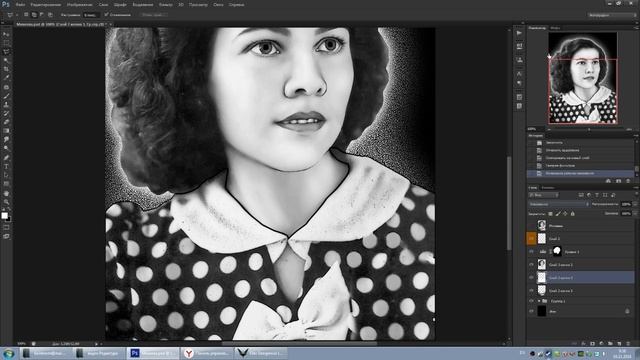The image size is (640, 360).
Task: Click the feather input field
Action: pyautogui.click(x=91, y=15)
